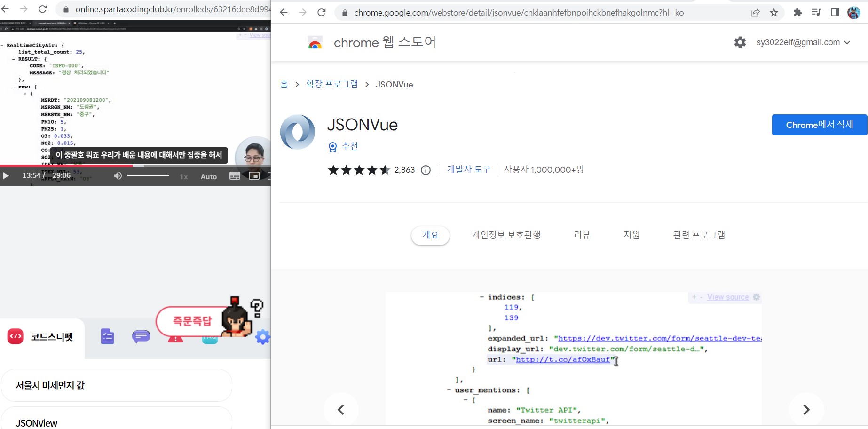Click the share page icon in address bar
The height and width of the screenshot is (429, 868).
(x=755, y=13)
